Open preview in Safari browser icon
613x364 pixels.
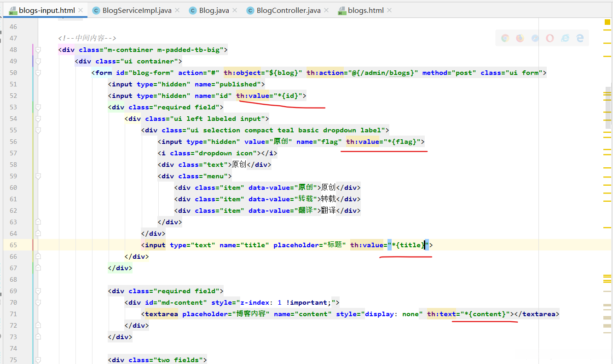tap(535, 39)
